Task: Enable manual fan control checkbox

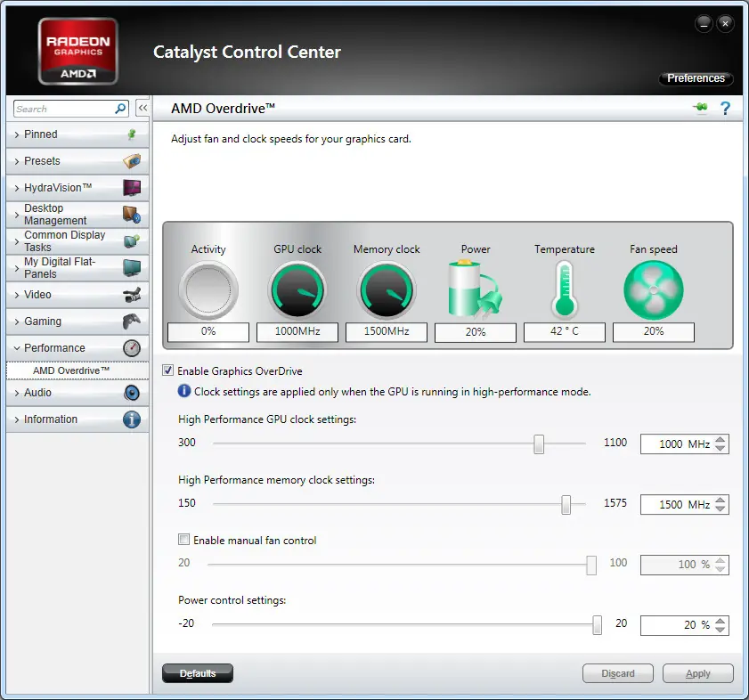Action: point(183,540)
